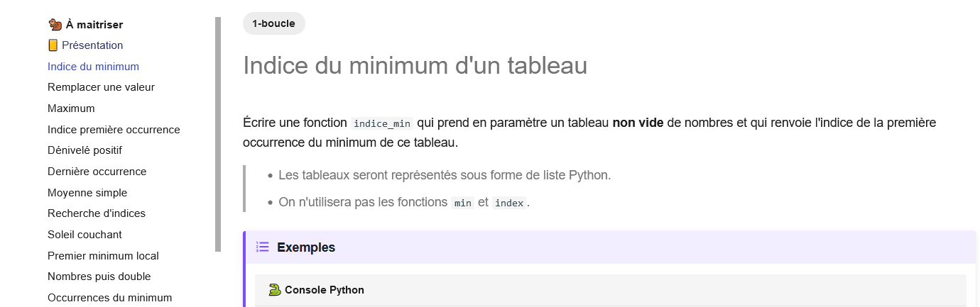Click the orange notebook icon beside Présentation

pos(53,45)
